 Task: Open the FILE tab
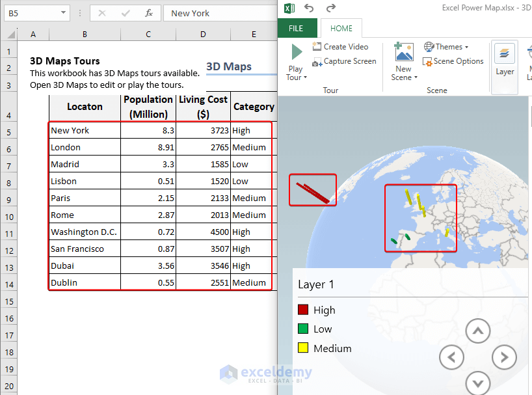click(296, 28)
